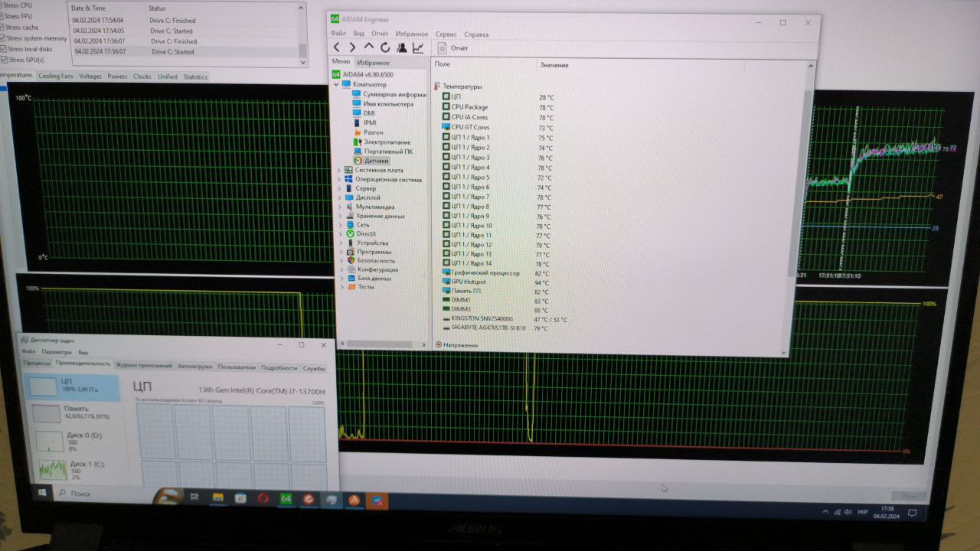
Task: Open Подробности tab in Task Manager
Action: point(279,367)
